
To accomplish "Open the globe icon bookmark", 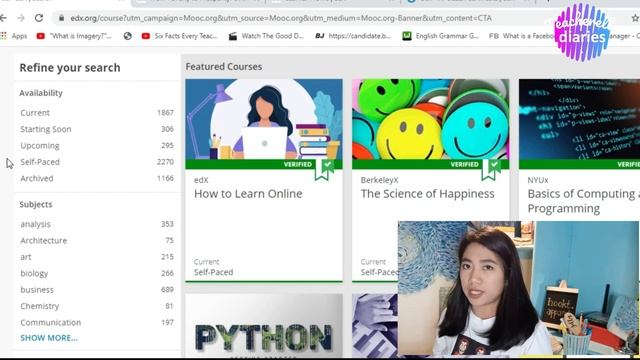I will pos(128,36).
